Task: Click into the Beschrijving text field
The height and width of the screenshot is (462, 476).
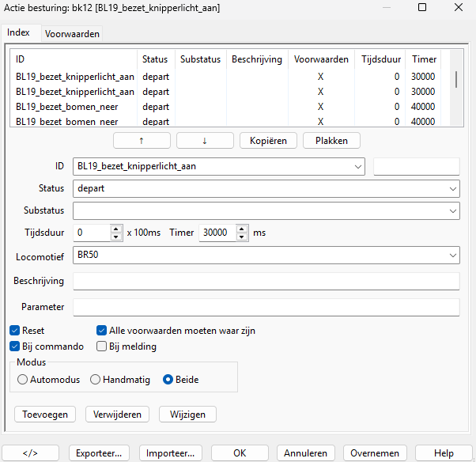Action: tap(266, 282)
